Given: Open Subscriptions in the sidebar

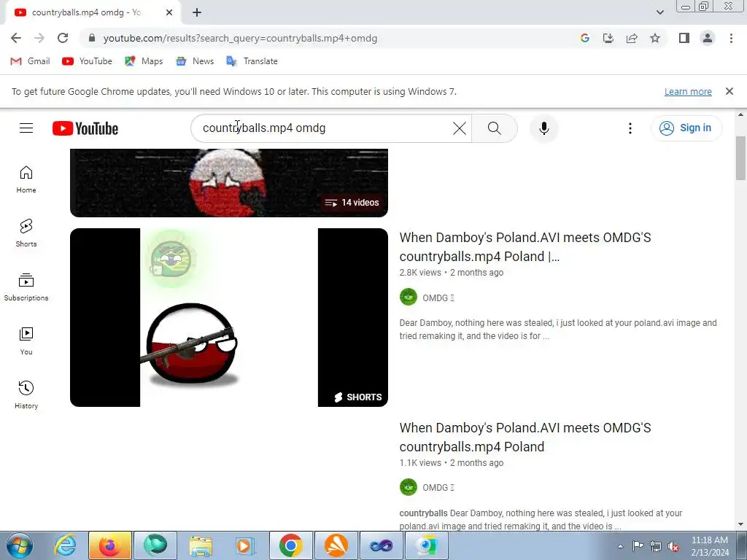Looking at the screenshot, I should [26, 287].
